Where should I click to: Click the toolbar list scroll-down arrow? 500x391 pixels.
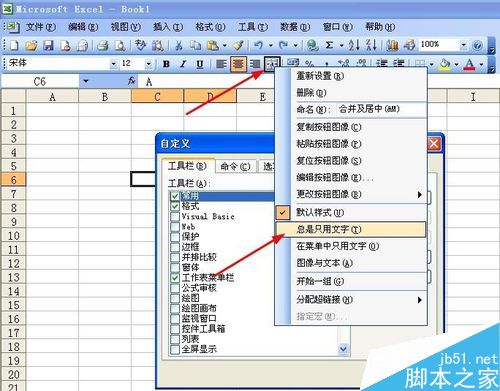pyautogui.click(x=343, y=349)
